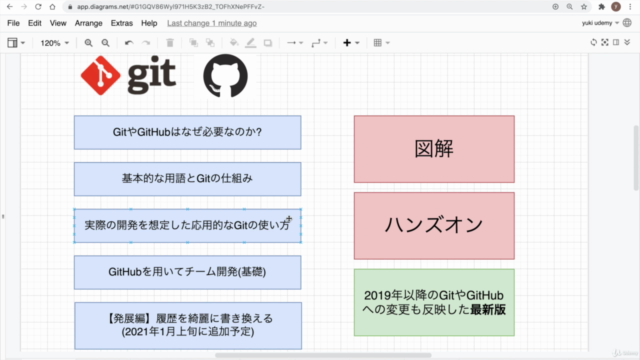Open the browser three-dot menu
This screenshot has width=640, height=360.
[630, 7]
